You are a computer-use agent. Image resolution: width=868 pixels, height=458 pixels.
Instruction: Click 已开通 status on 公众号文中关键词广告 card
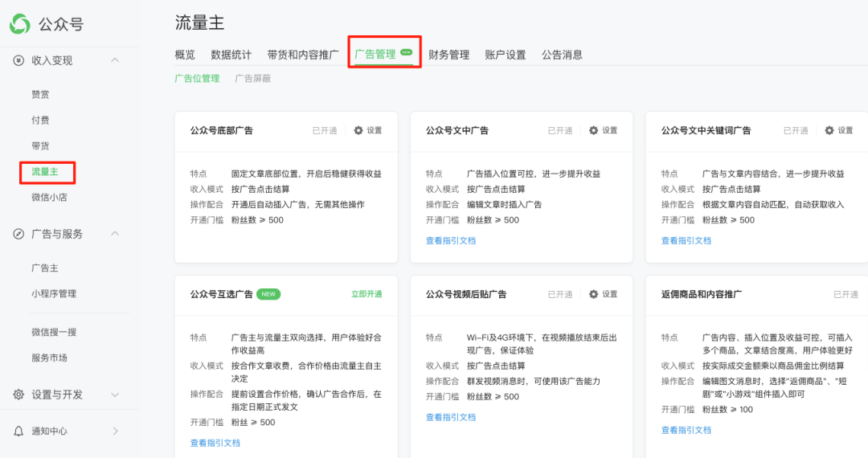796,130
